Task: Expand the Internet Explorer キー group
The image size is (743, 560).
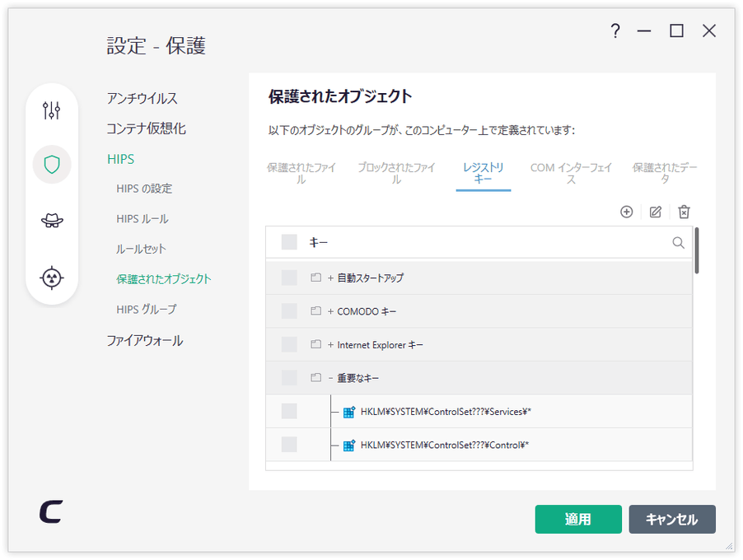Action: 331,345
